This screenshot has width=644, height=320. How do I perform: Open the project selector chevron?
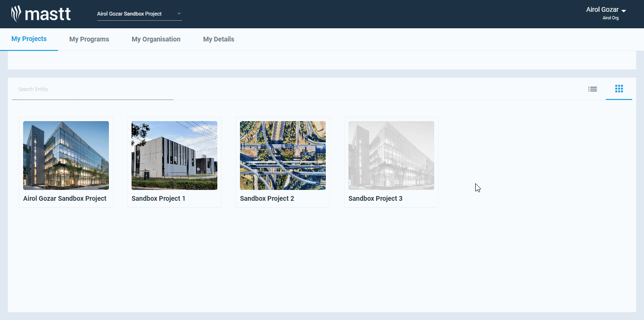pyautogui.click(x=179, y=14)
